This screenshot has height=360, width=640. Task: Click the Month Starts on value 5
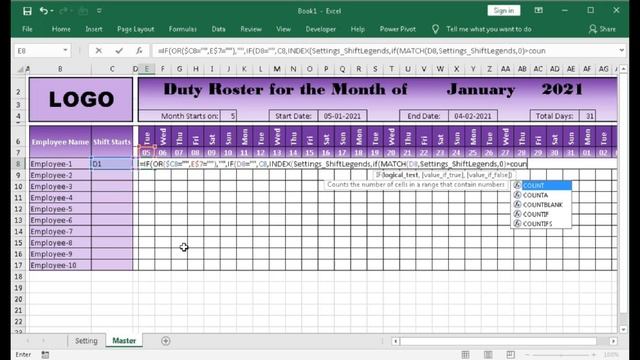pos(228,116)
